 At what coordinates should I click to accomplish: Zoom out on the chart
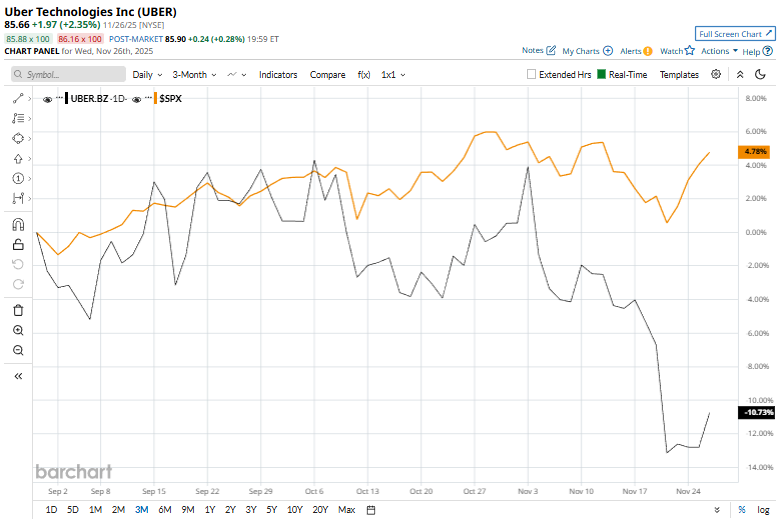coord(18,350)
